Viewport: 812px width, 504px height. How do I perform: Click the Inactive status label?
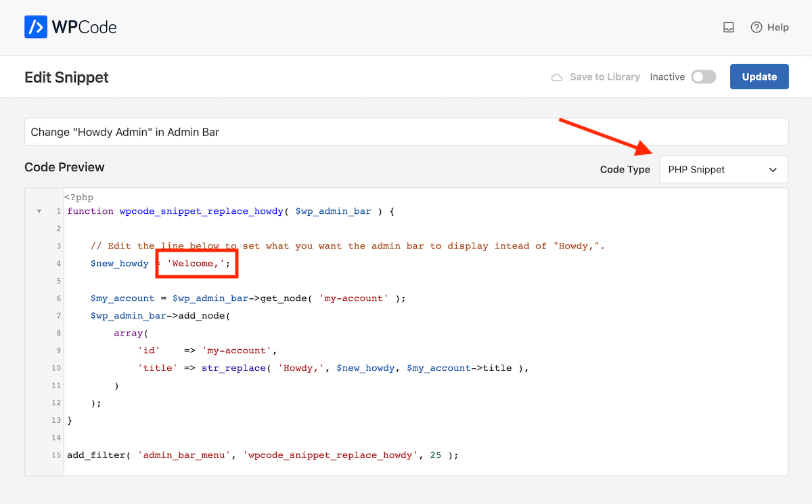click(x=667, y=77)
